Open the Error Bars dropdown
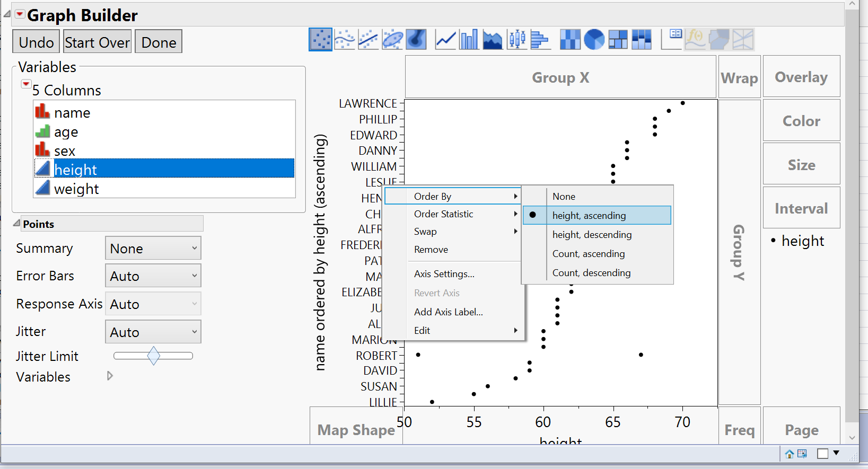868x469 pixels. click(x=153, y=276)
